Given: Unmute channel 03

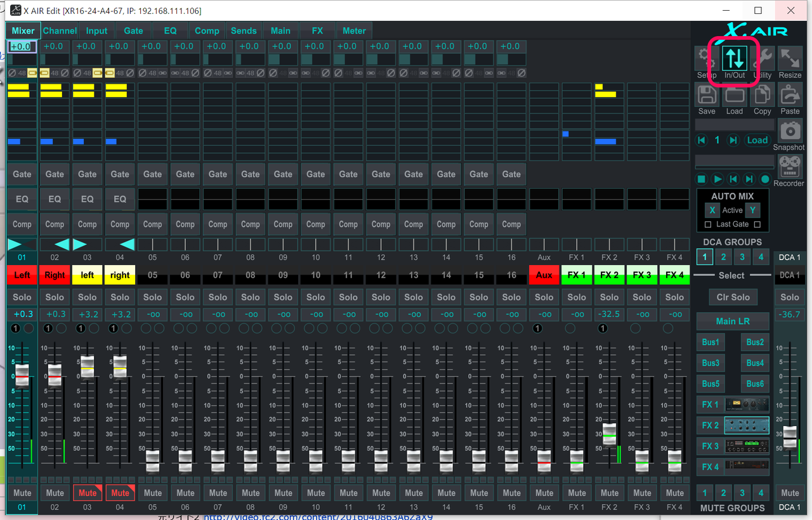Looking at the screenshot, I should coord(88,493).
